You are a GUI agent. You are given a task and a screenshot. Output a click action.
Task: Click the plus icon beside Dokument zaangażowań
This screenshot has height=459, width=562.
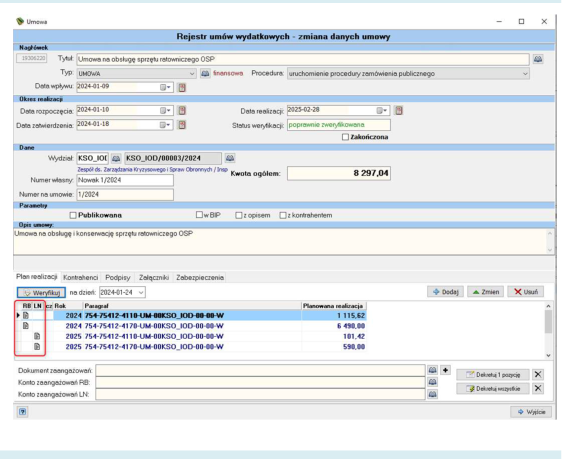[445, 370]
